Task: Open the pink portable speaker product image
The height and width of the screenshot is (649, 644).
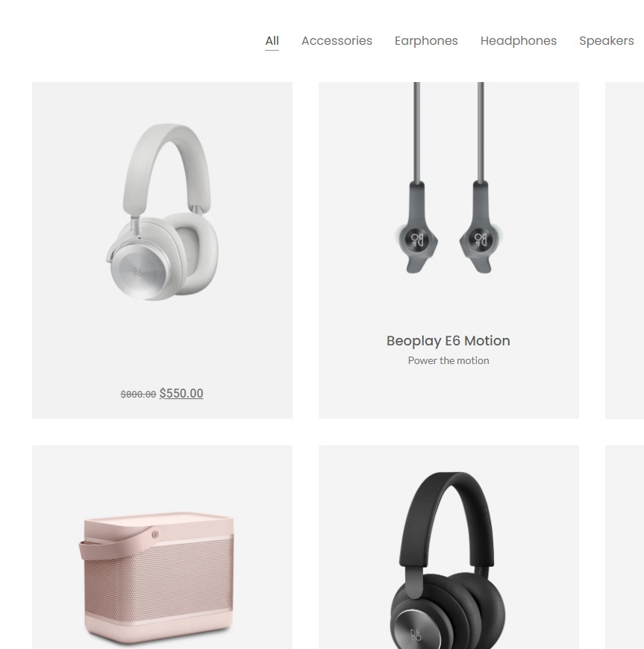Action: pyautogui.click(x=157, y=577)
